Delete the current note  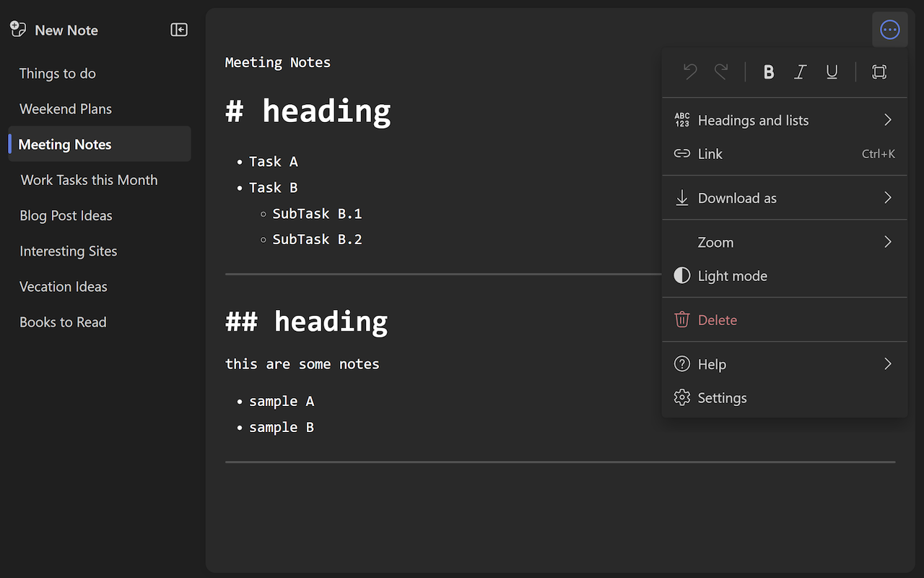pyautogui.click(x=717, y=320)
